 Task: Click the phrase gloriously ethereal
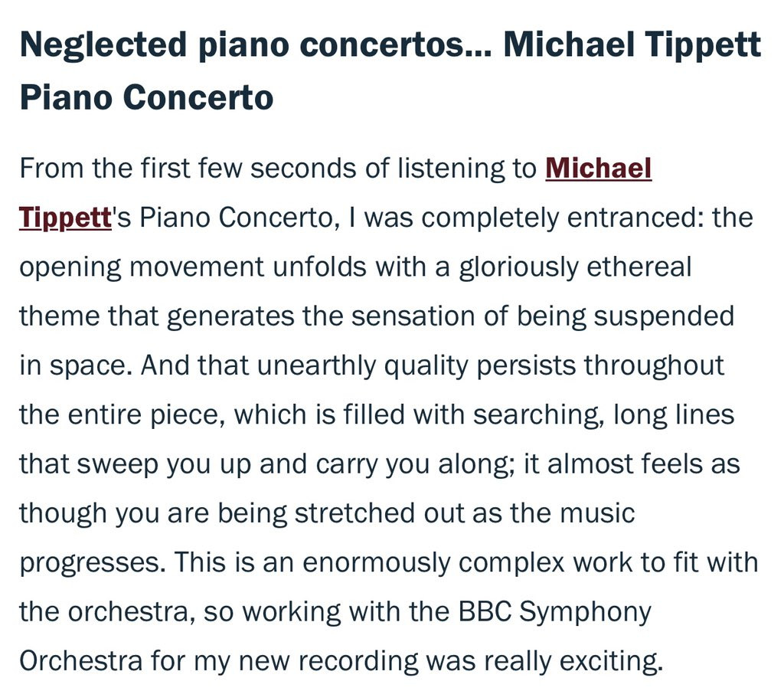pyautogui.click(x=575, y=267)
